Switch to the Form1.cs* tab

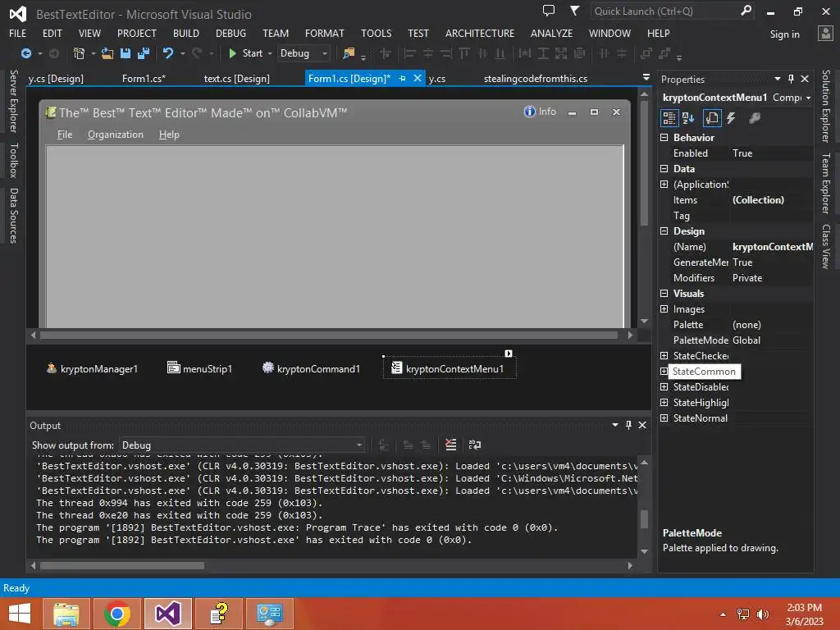144,78
